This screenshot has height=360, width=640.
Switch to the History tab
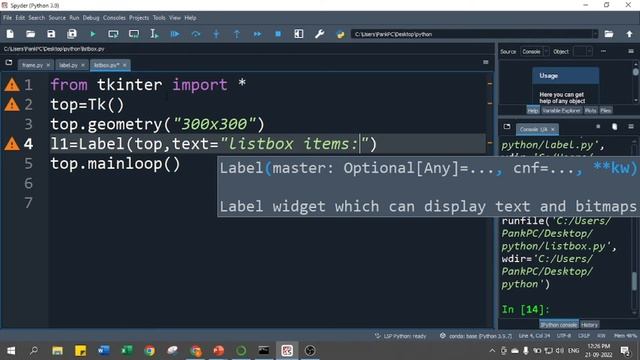pyautogui.click(x=589, y=325)
